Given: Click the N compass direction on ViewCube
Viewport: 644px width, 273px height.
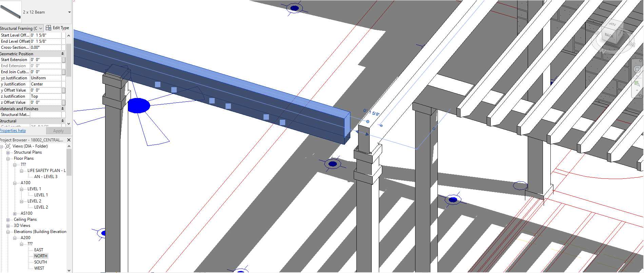Looking at the screenshot, I should (603, 51).
